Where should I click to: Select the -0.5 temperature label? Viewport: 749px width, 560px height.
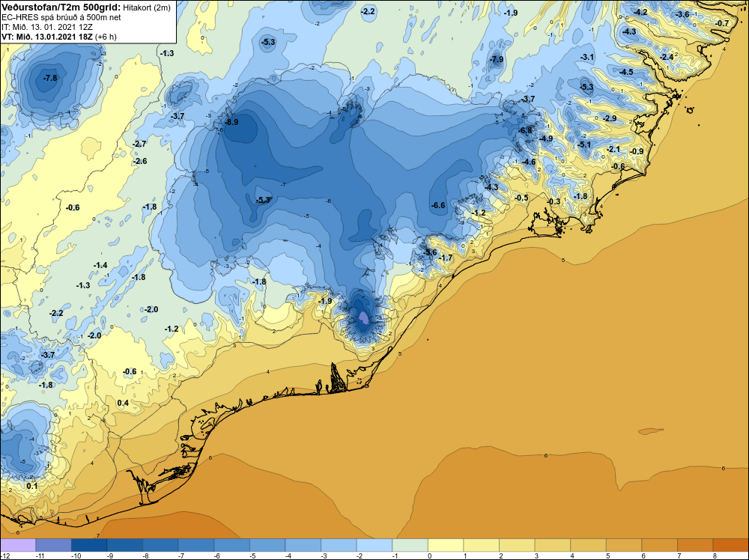coord(521,198)
